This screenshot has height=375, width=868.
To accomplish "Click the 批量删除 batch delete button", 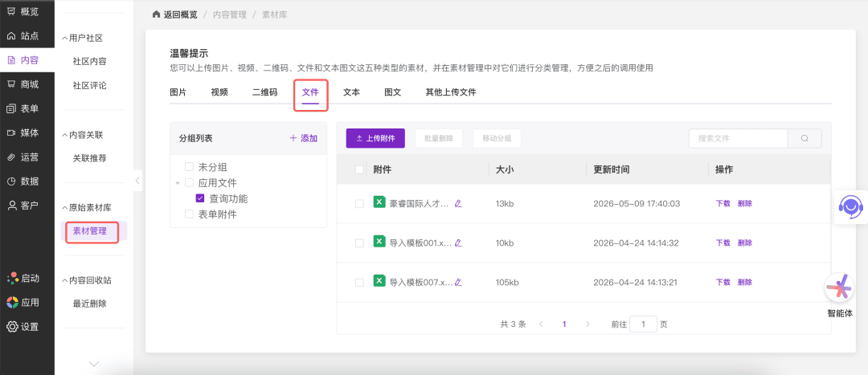I will (x=439, y=138).
